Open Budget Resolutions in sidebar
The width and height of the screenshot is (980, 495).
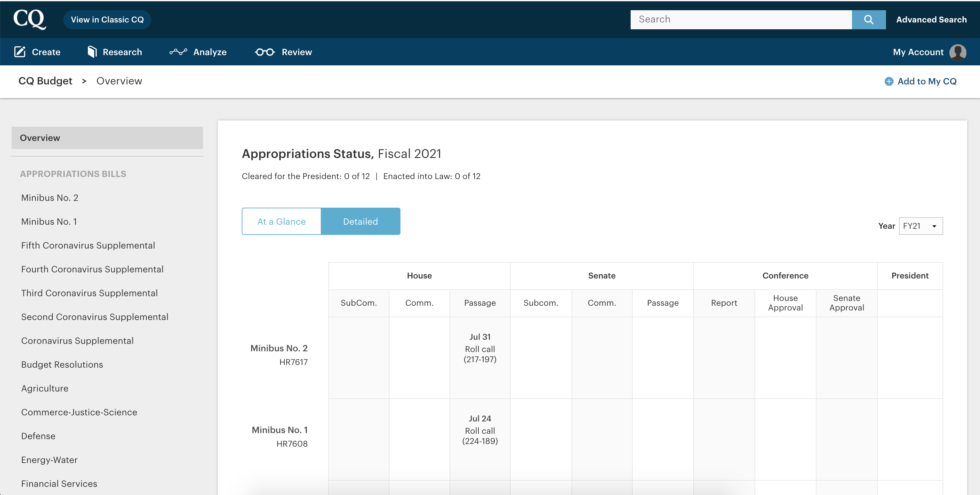[x=62, y=365]
